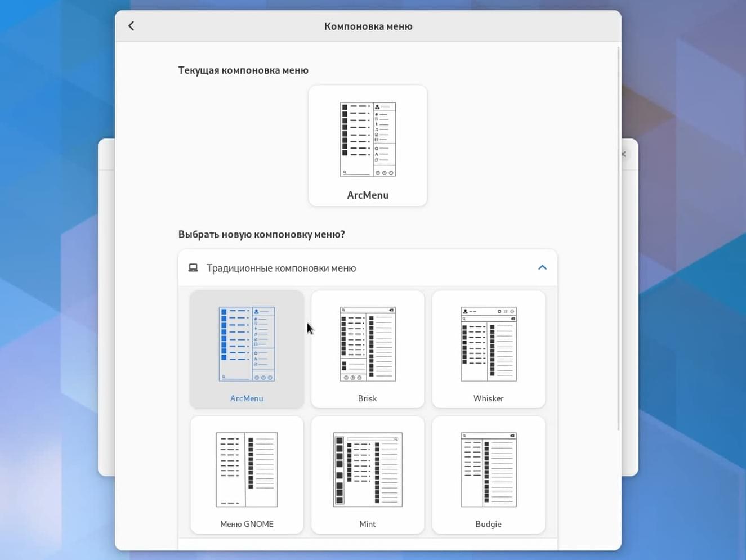Click the laptop icon beside Традиционные компоновки
Viewport: 746px width, 560px height.
point(193,268)
